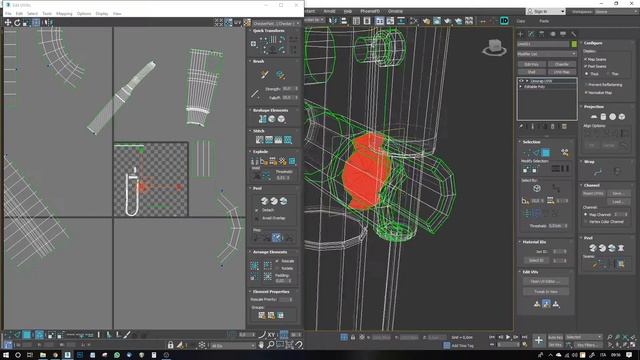Click the Pin Stack icon below modifier stack
Screen dimensions: 640x360
coord(521,127)
